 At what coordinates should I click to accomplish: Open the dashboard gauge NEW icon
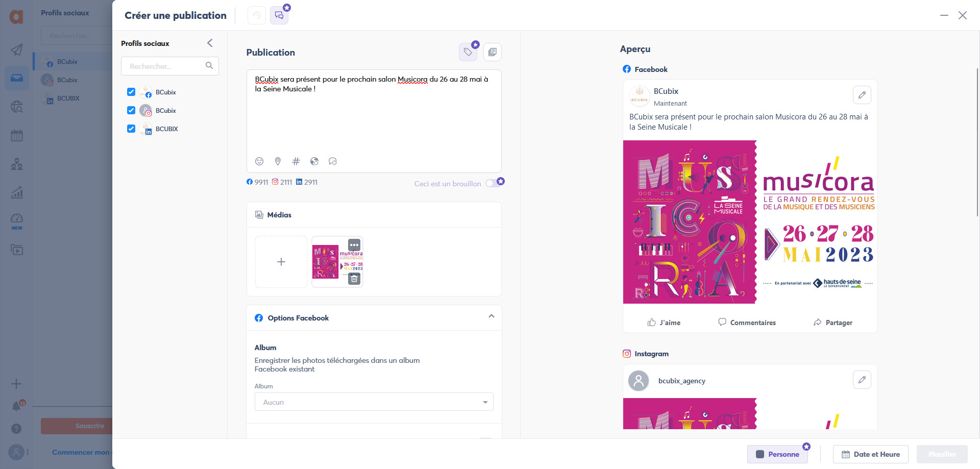(x=17, y=221)
